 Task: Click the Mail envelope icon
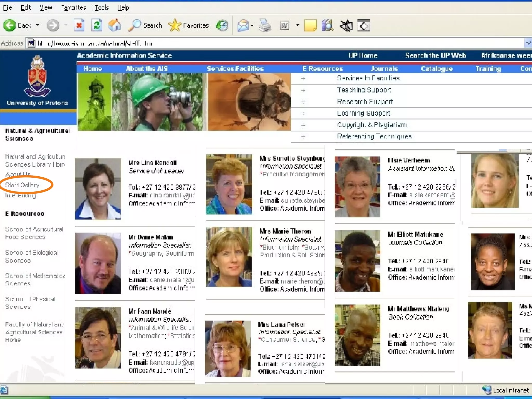[243, 26]
